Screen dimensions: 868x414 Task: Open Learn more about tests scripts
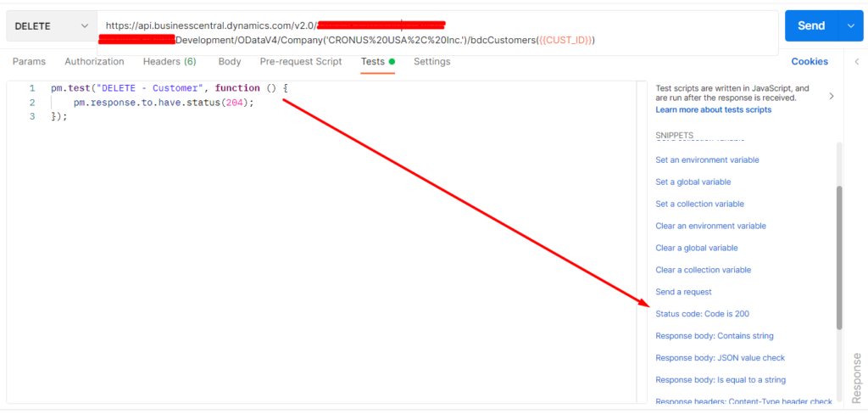click(713, 109)
